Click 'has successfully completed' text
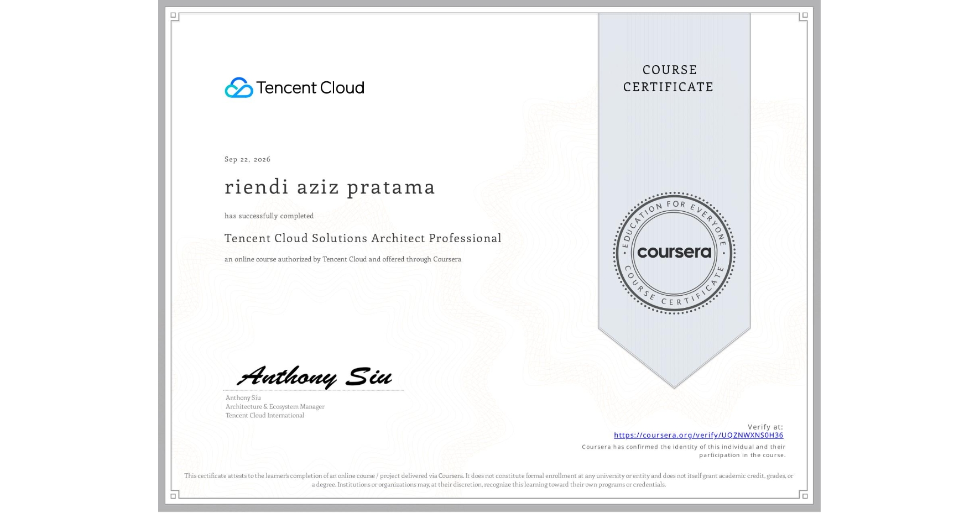 pyautogui.click(x=269, y=216)
